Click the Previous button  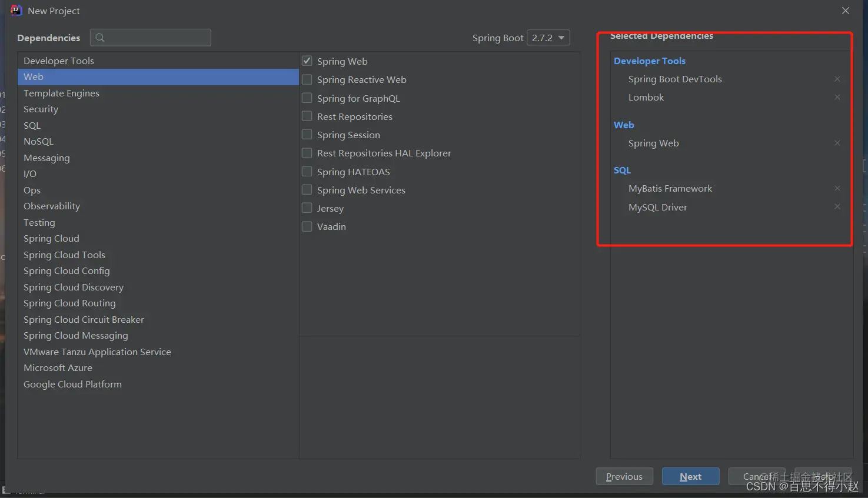click(x=624, y=476)
